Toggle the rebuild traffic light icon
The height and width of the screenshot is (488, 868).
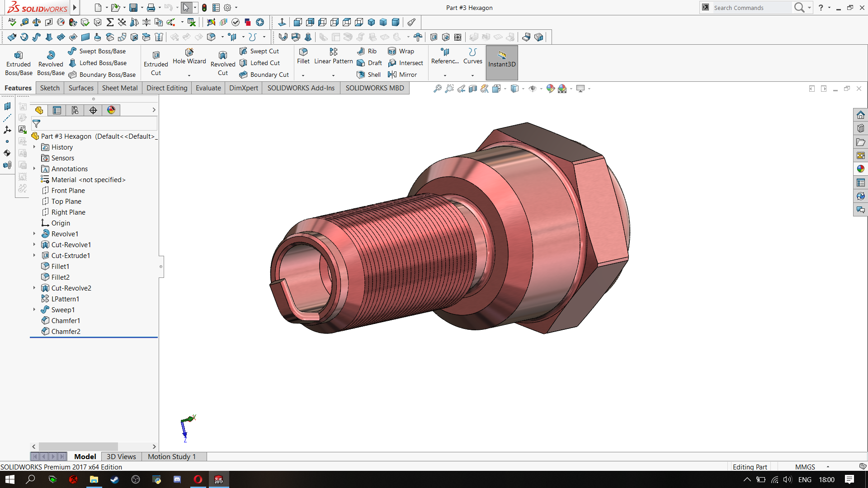click(x=204, y=8)
